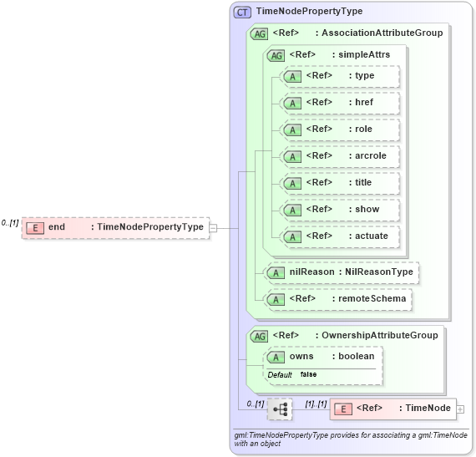Click the TimeNodePropertyType complex type title
Image resolution: width=476 pixels, height=457 pixels.
309,11
